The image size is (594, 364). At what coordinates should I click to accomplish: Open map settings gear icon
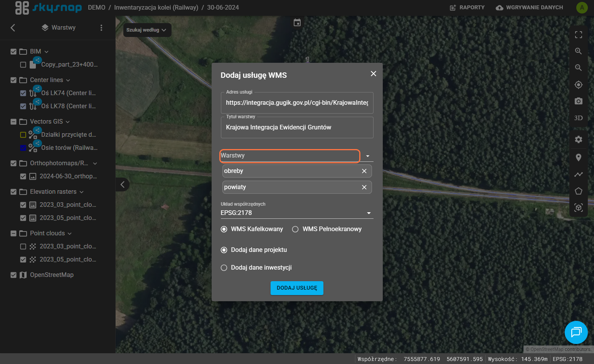click(578, 139)
